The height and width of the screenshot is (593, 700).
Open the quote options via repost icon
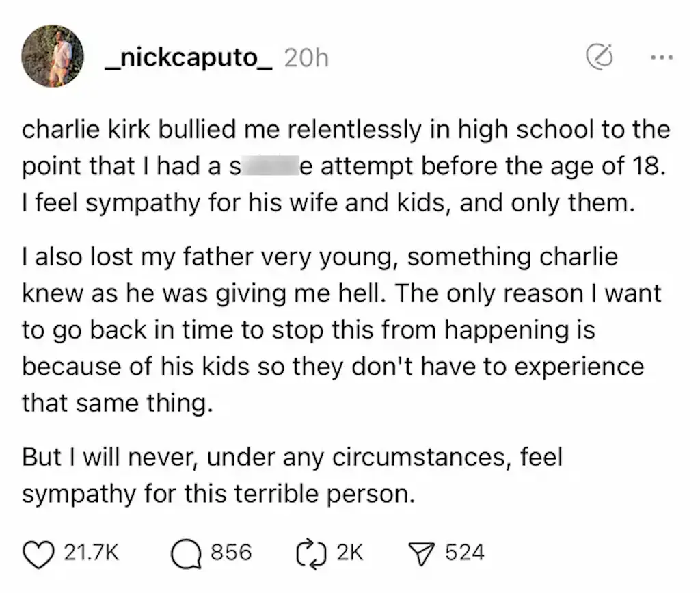coord(312,552)
